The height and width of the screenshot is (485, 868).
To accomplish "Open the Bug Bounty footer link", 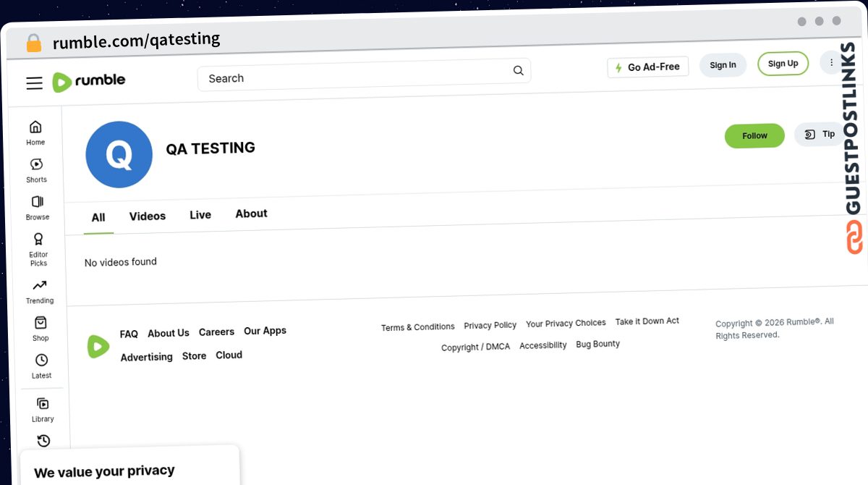I will 597,345.
